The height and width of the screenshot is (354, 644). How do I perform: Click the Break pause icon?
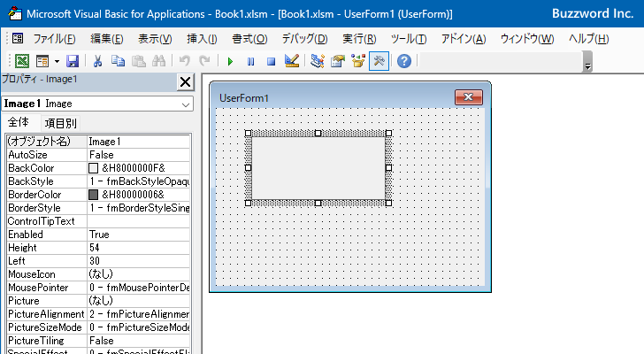tap(250, 62)
